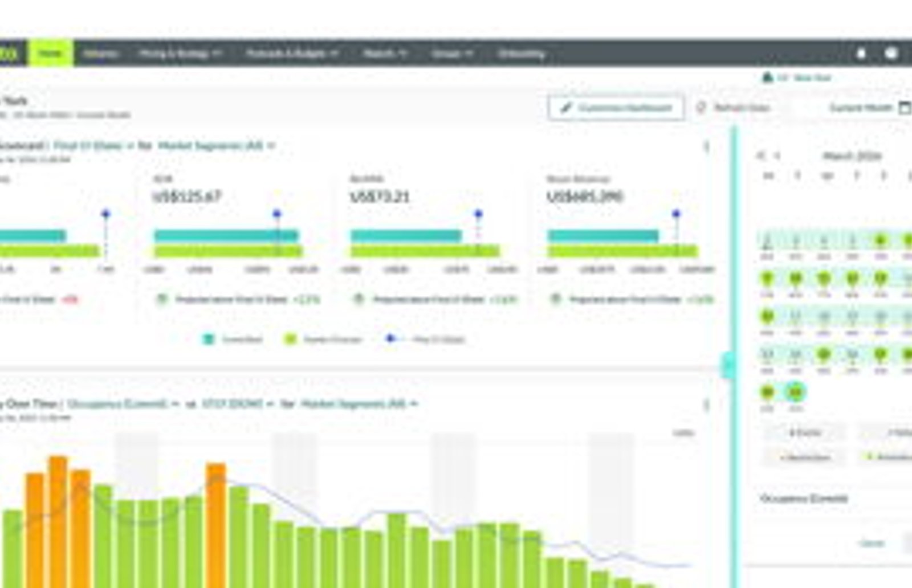
Task: Click the single-arrow previous button in the calendar header
Action: pos(777,156)
